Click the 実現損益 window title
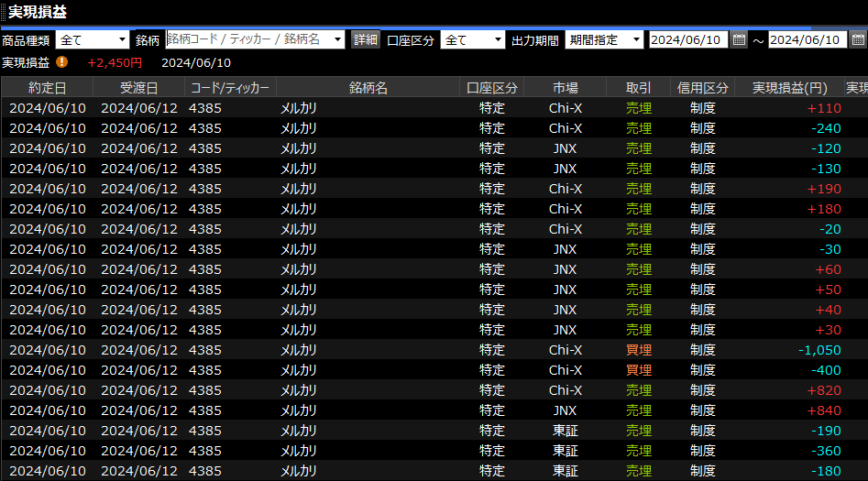Image resolution: width=868 pixels, height=481 pixels. (37, 12)
